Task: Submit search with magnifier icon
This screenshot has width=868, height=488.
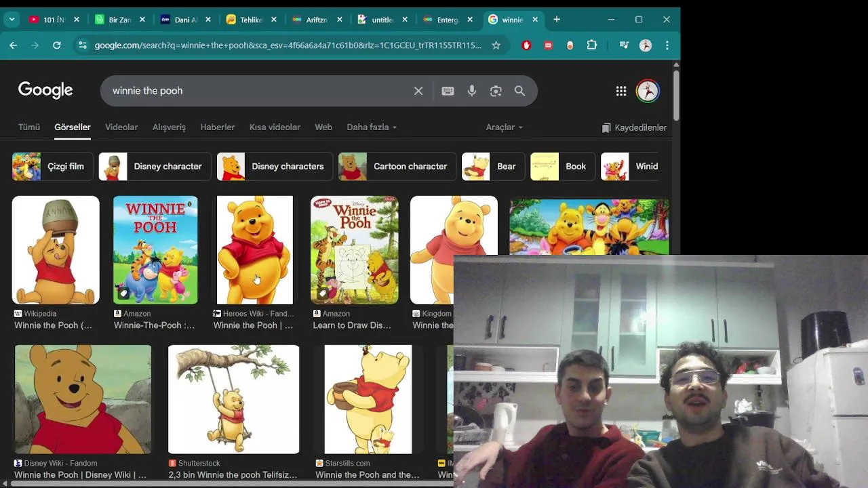Action: click(x=519, y=91)
